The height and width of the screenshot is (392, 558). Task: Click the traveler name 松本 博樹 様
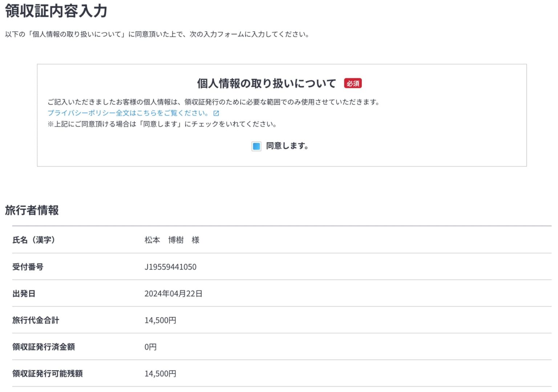[x=172, y=240]
